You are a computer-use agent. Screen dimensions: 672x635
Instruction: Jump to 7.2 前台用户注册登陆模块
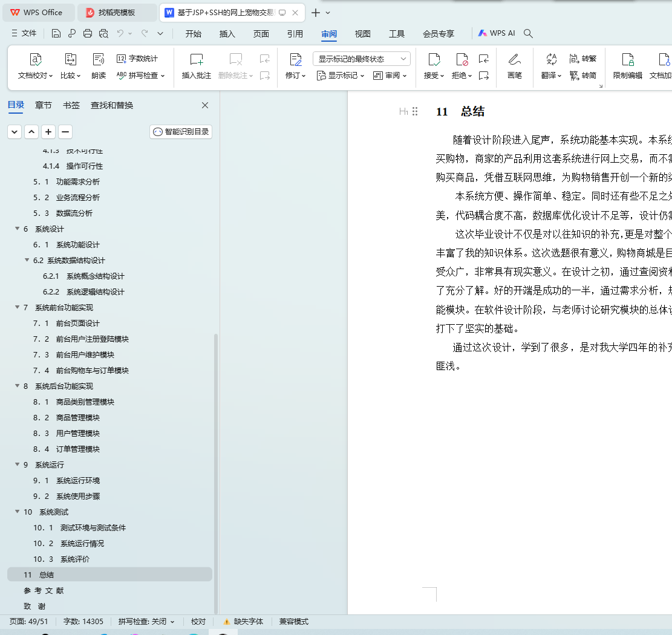pyautogui.click(x=81, y=339)
